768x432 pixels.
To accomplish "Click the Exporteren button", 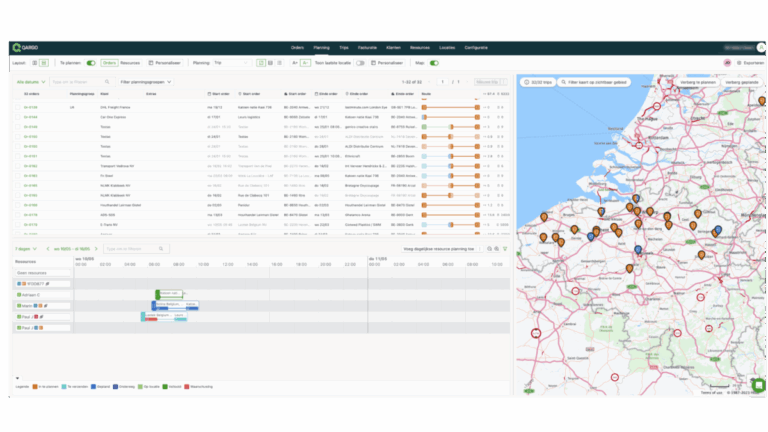I will 750,63.
